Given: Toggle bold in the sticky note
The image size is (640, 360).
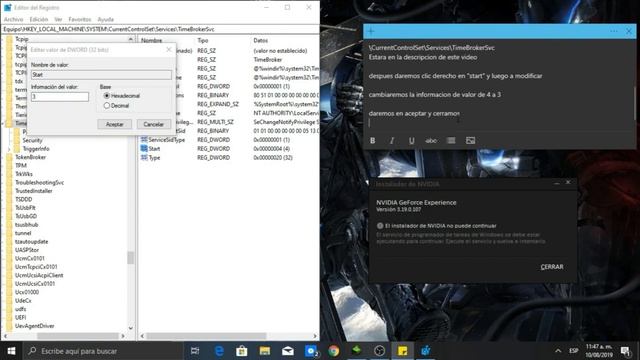Looking at the screenshot, I should [372, 140].
